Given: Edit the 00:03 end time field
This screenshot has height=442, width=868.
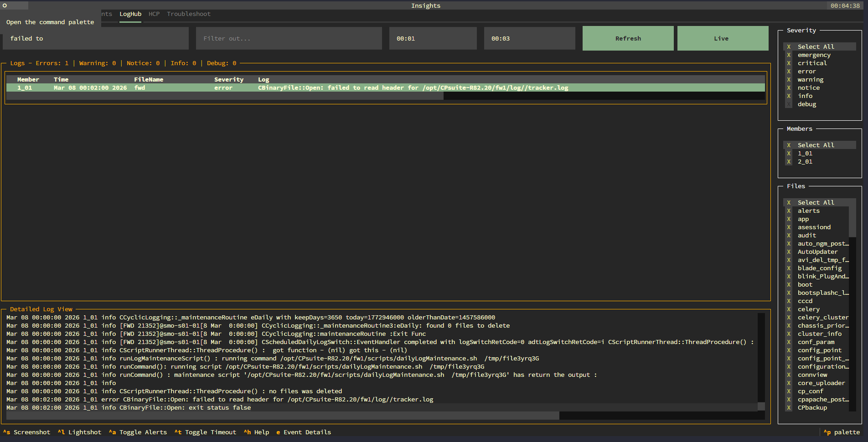Looking at the screenshot, I should pyautogui.click(x=530, y=38).
